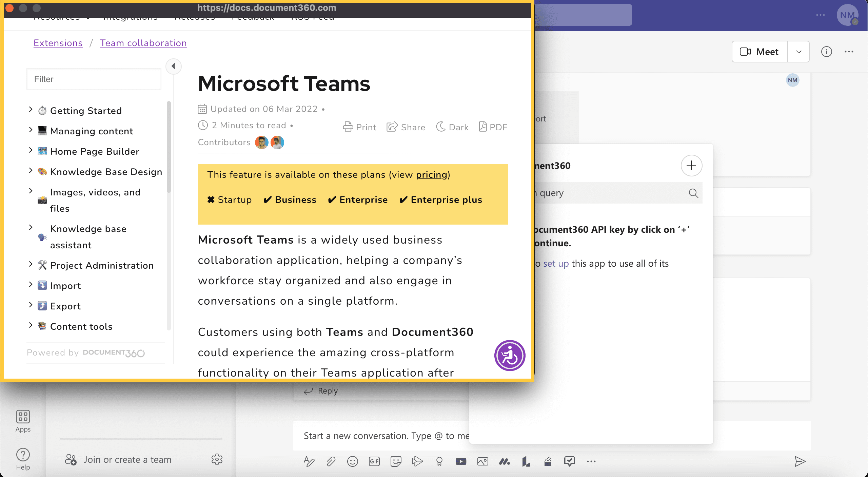The width and height of the screenshot is (868, 477).
Task: Expand the Project Administration category
Action: (x=31, y=264)
